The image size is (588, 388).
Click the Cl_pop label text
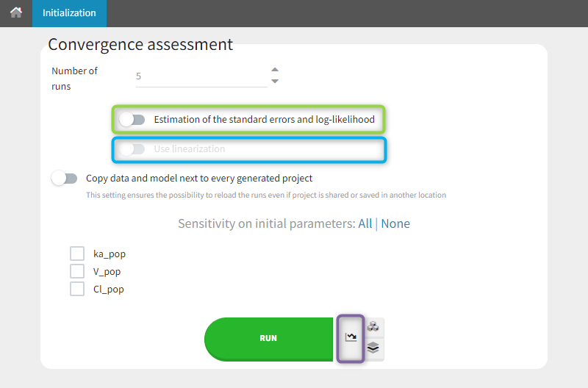point(109,290)
